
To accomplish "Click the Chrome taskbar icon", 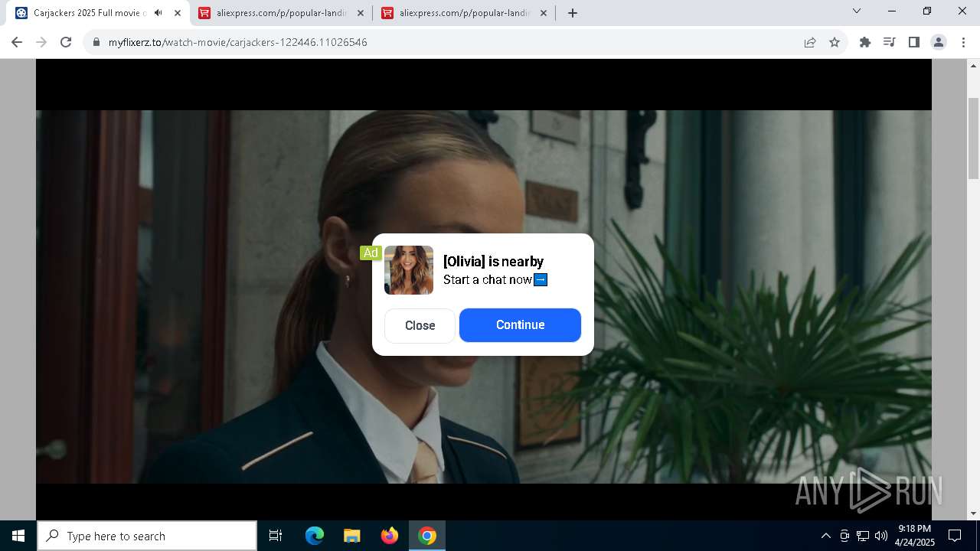I will 427,536.
